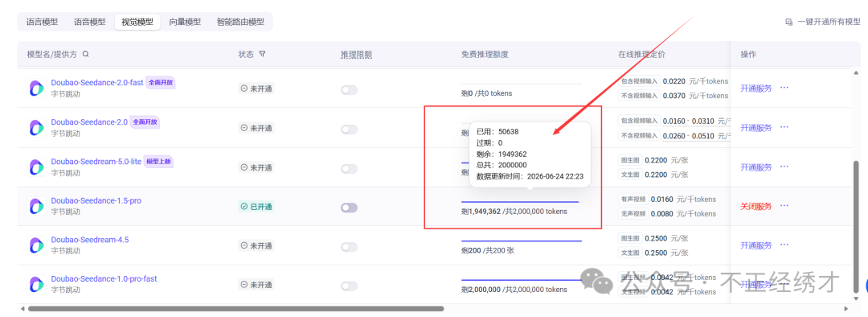Click the left arrow of horizontal scrollbar
This screenshot has height=317, width=868.
point(23,309)
